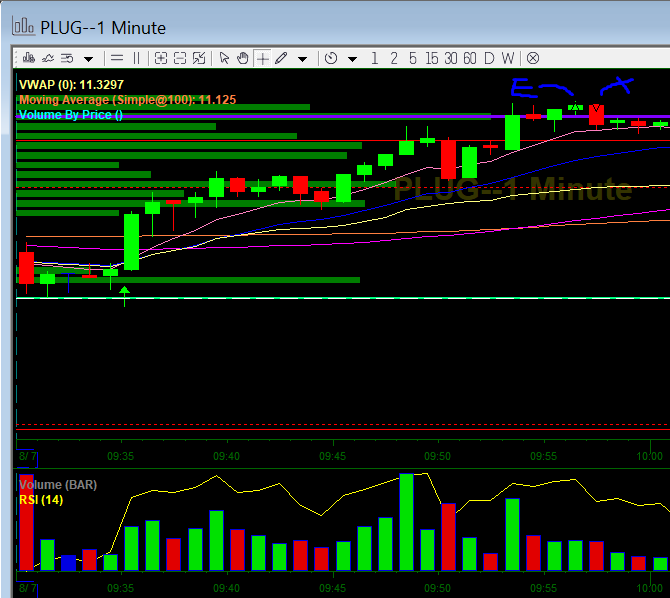Switch to 5 minute timeframe
Screen dimensions: 670x598
tap(413, 58)
